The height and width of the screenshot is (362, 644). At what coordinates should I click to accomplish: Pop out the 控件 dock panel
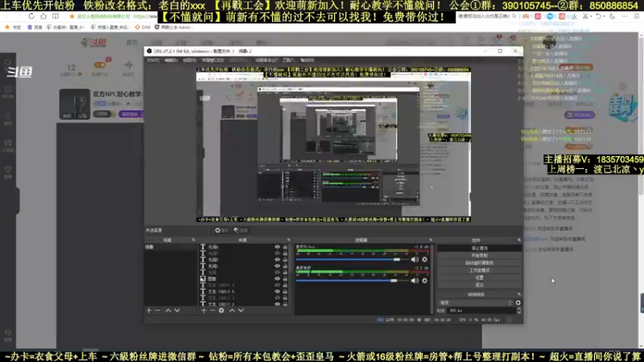coord(519,240)
